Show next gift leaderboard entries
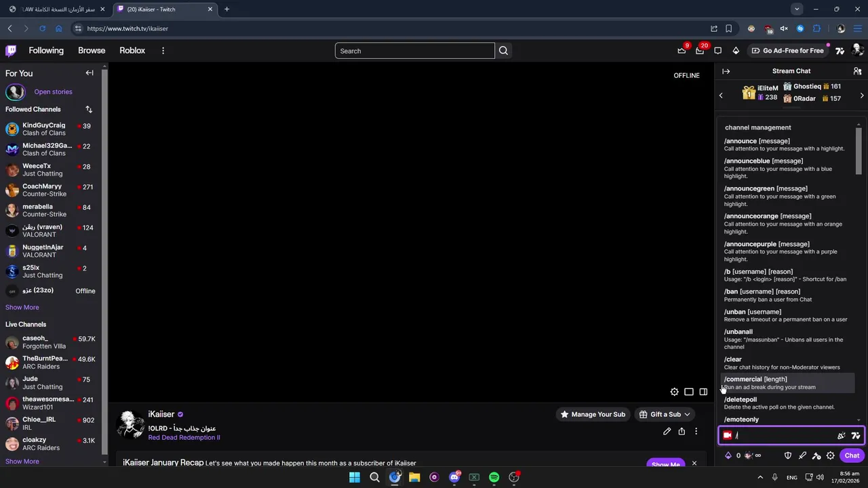This screenshot has height=488, width=868. click(862, 96)
